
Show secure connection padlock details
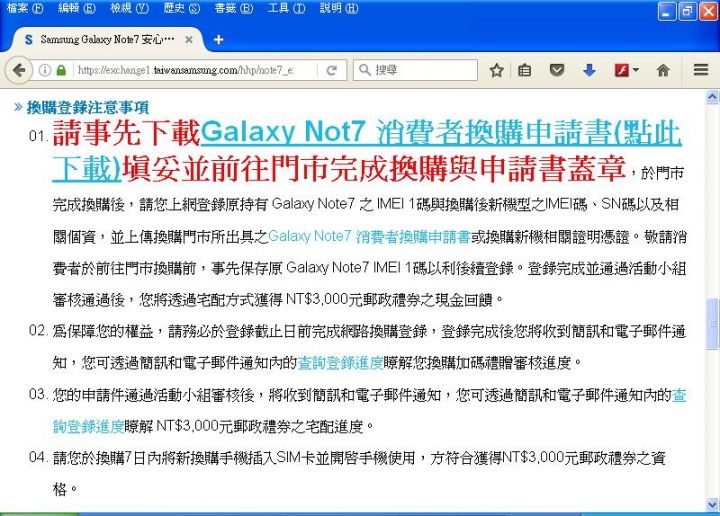pyautogui.click(x=61, y=70)
